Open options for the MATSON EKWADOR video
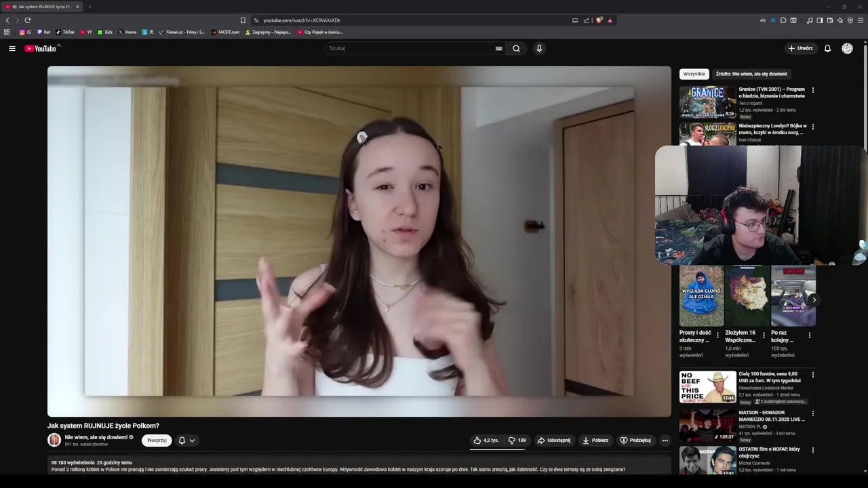 (813, 413)
